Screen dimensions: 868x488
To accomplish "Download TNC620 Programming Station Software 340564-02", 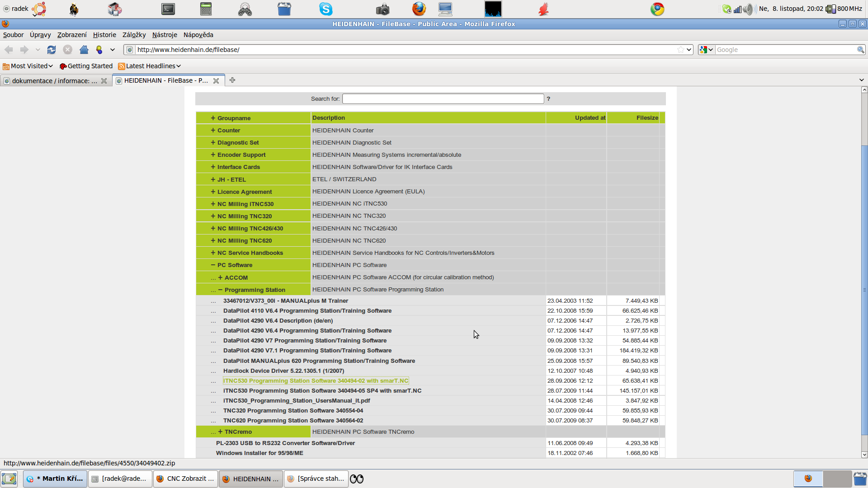I will tap(293, 420).
